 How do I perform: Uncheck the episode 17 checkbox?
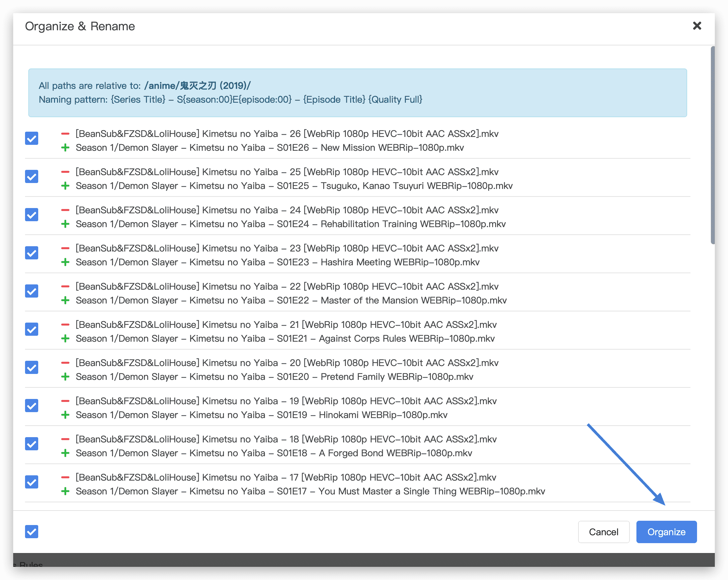[32, 482]
